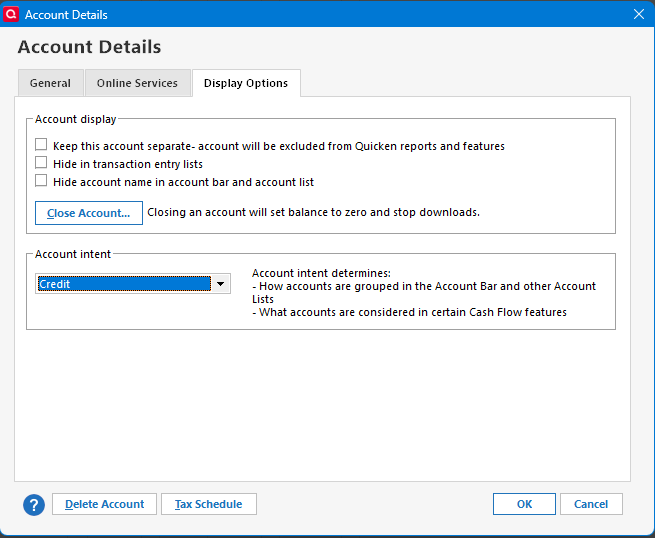Enable 'Keep this account separate' checkbox
The width and height of the screenshot is (655, 538).
click(41, 145)
